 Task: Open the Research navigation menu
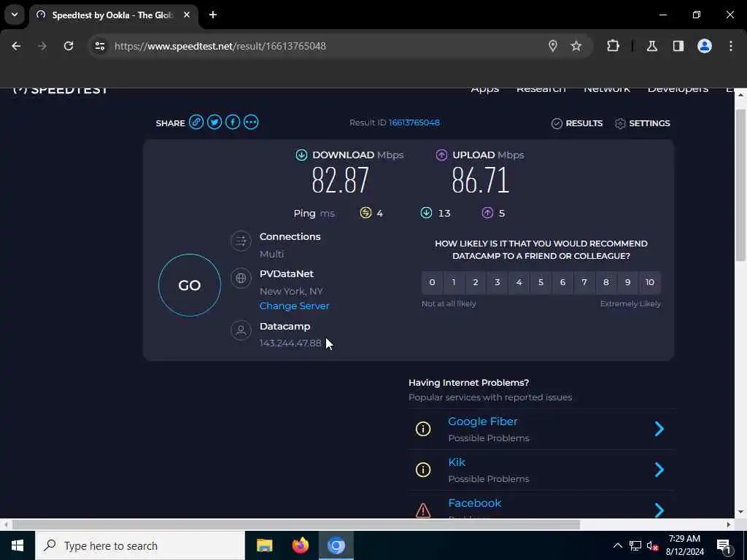(541, 89)
